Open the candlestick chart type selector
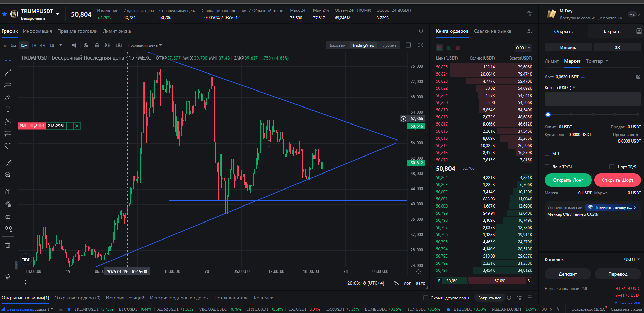 [x=74, y=45]
